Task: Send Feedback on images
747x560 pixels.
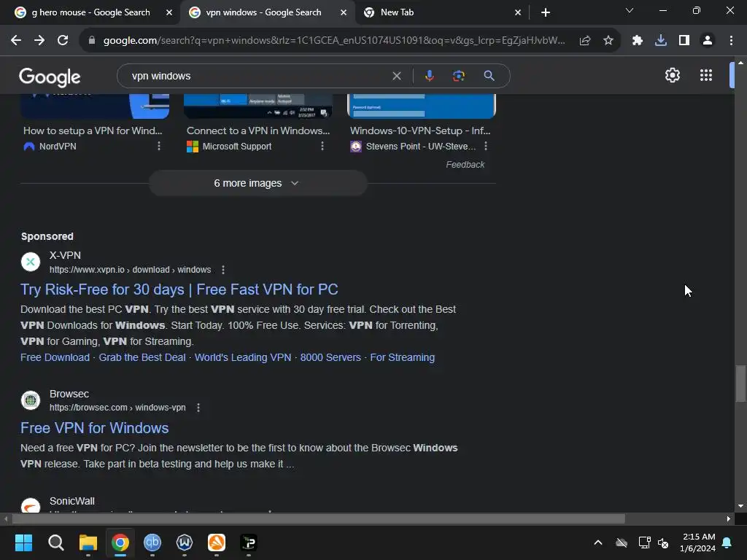Action: click(x=465, y=165)
